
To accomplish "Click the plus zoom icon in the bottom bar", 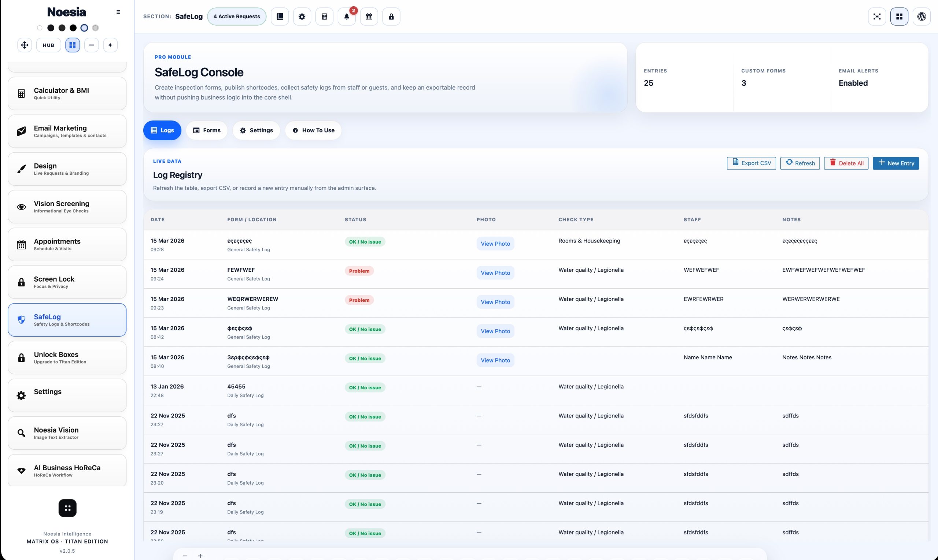I will click(x=200, y=556).
